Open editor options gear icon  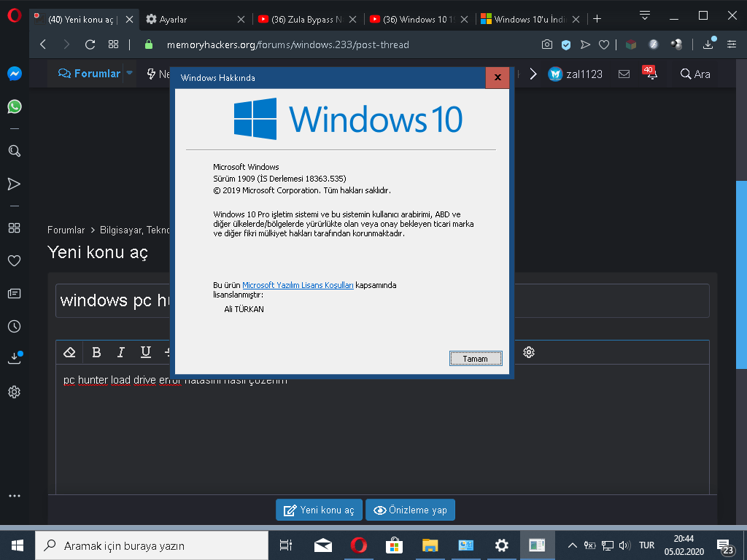(529, 352)
